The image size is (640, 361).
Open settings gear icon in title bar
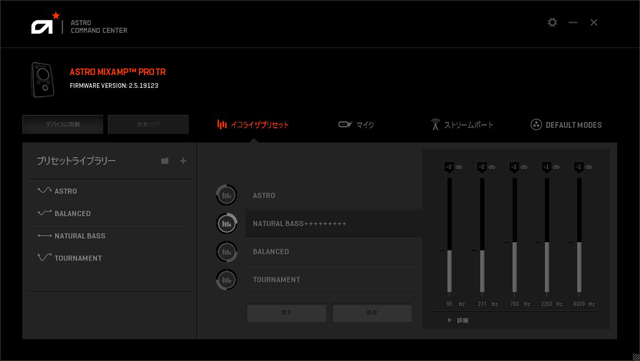[552, 22]
